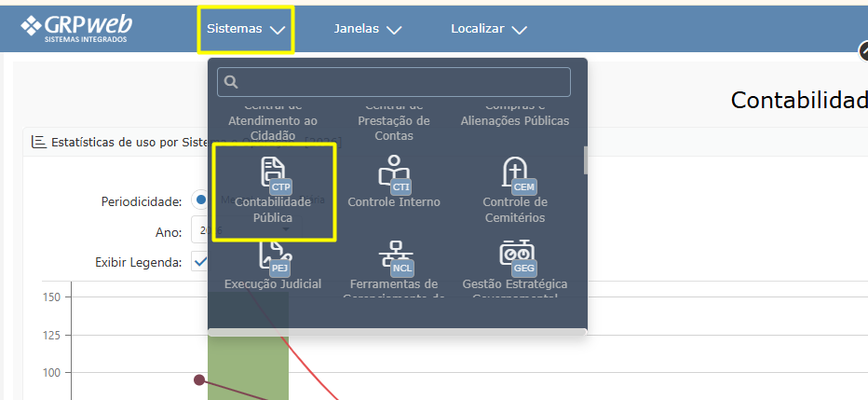Click the systems list vertical scrollbar
The image size is (868, 400).
coord(585,159)
